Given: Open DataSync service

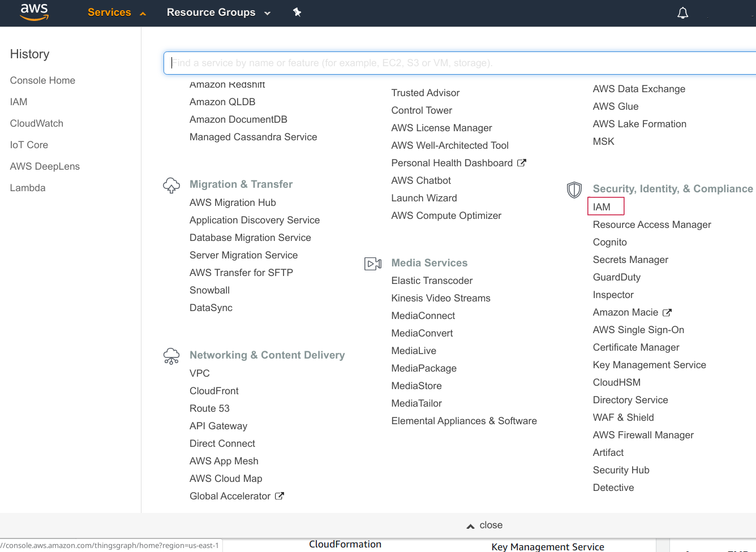Looking at the screenshot, I should [x=211, y=308].
